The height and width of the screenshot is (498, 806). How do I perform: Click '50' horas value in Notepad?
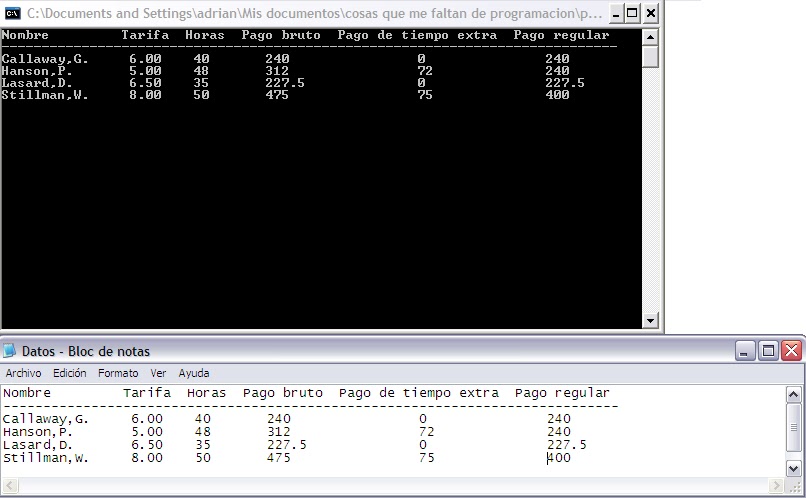203,458
